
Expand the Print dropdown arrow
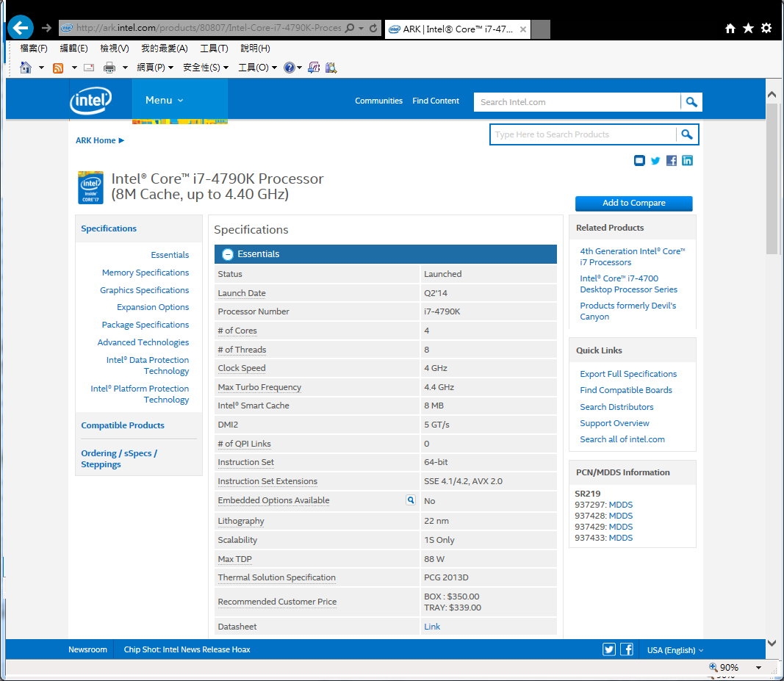pyautogui.click(x=125, y=68)
